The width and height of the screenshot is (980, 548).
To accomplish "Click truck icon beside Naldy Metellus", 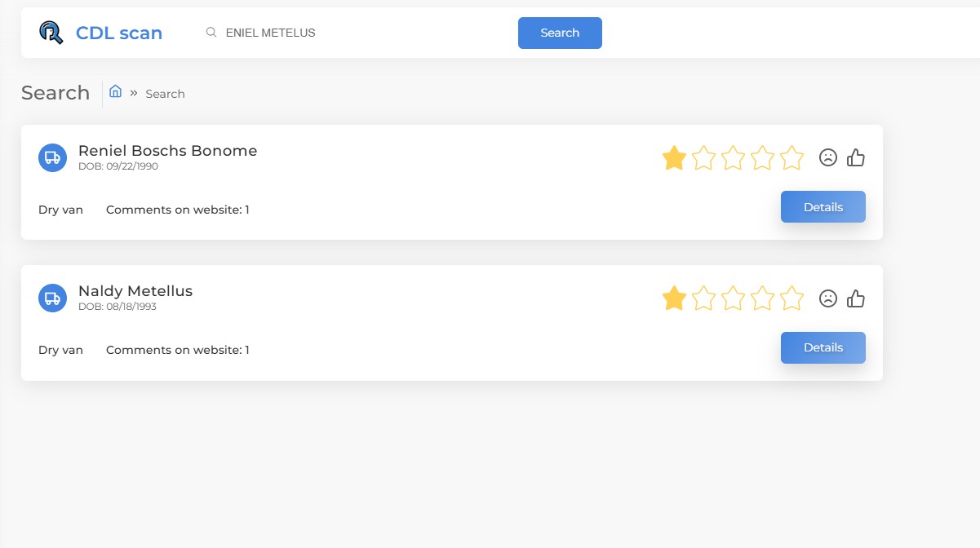I will coord(52,298).
